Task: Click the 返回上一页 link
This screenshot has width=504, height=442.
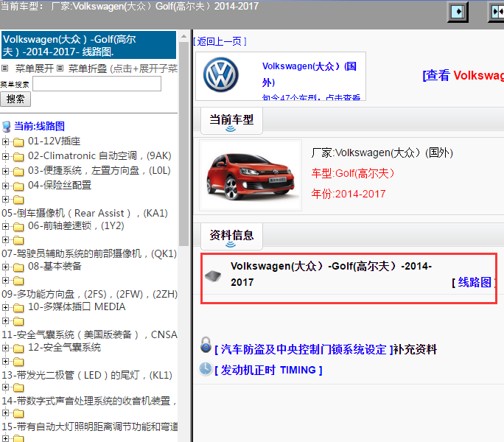Action: pyautogui.click(x=220, y=41)
